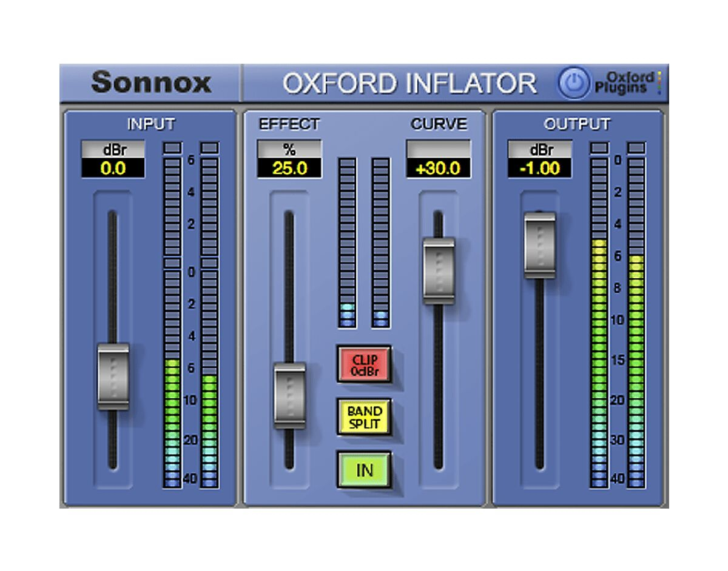Click the OXFORD INFLATOR title text
The height and width of the screenshot is (571, 728).
click(409, 84)
